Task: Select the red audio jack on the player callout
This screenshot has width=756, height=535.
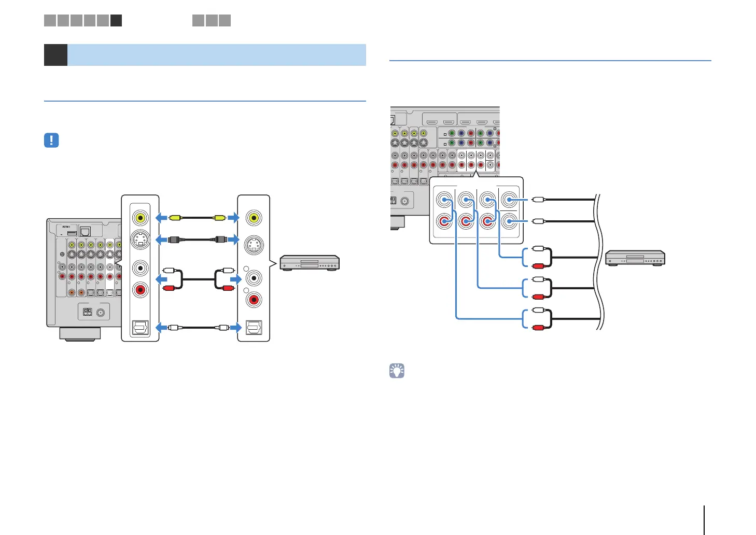Action: 254,300
